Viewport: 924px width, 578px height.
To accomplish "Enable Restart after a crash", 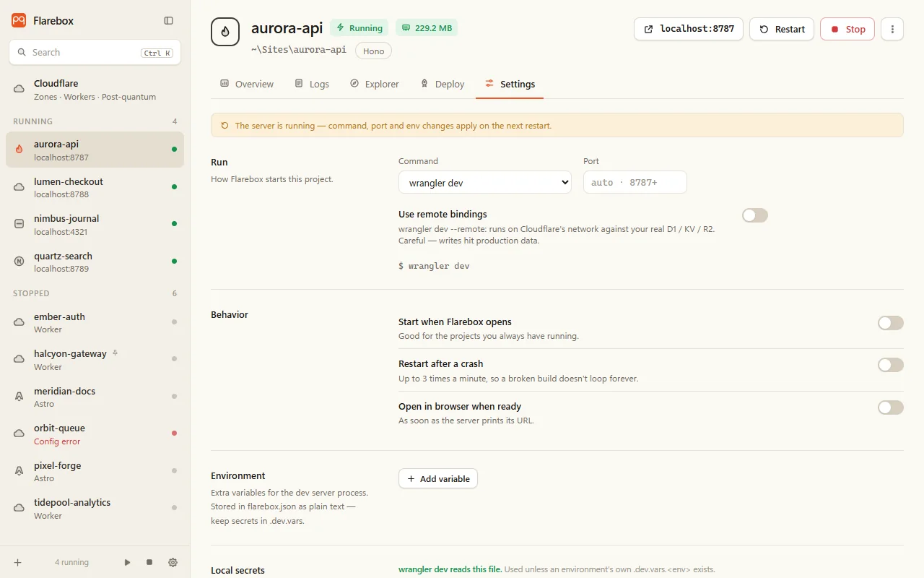I will click(891, 365).
